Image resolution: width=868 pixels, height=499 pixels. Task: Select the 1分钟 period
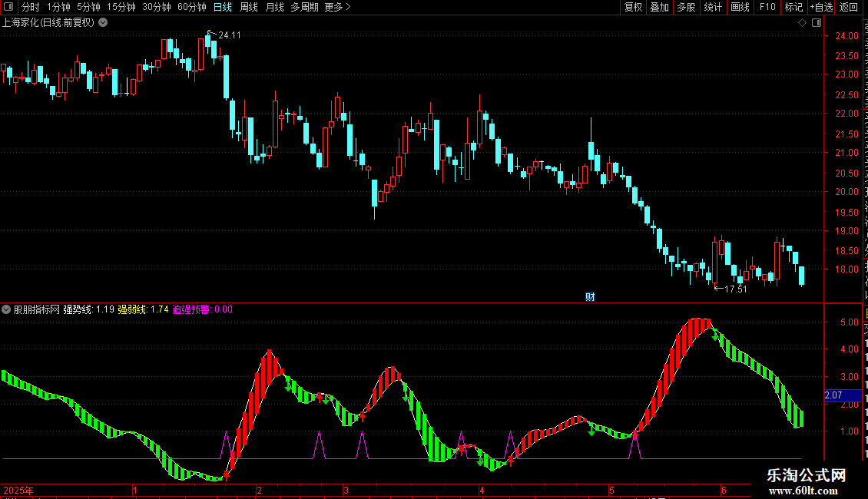pos(58,7)
